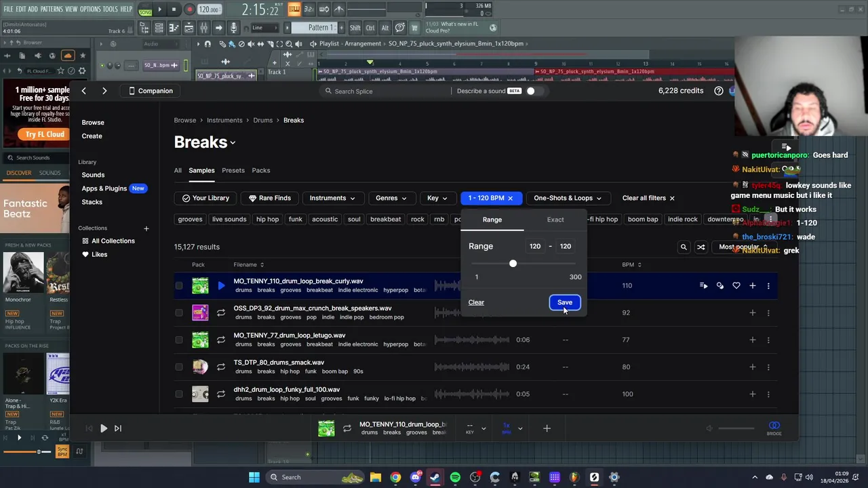The height and width of the screenshot is (488, 868).
Task: Add collection with plus beside Collections
Action: click(x=146, y=228)
